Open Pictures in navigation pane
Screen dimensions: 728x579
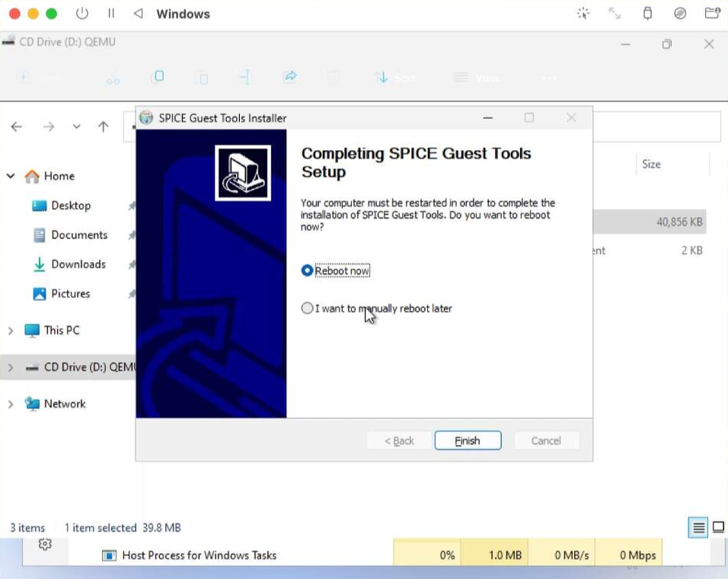point(61,293)
